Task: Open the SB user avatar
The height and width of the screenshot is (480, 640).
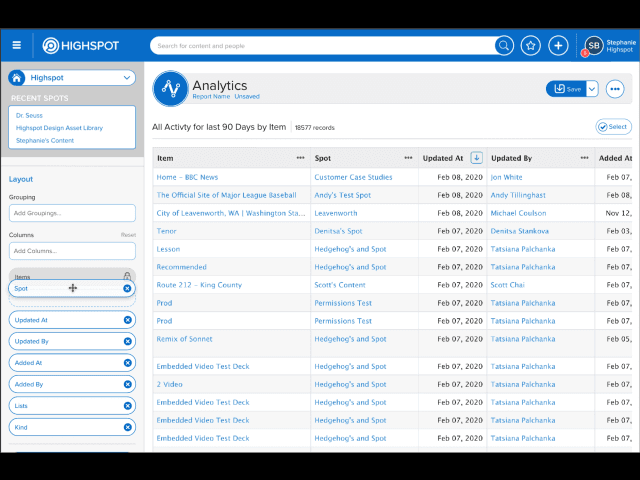Action: tap(594, 45)
